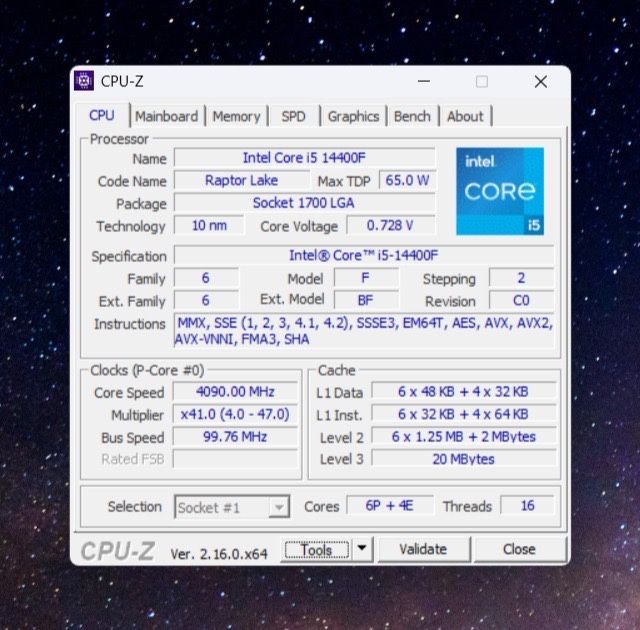640x630 pixels.
Task: Click the Technology value 10 nm
Action: pyautogui.click(x=209, y=225)
